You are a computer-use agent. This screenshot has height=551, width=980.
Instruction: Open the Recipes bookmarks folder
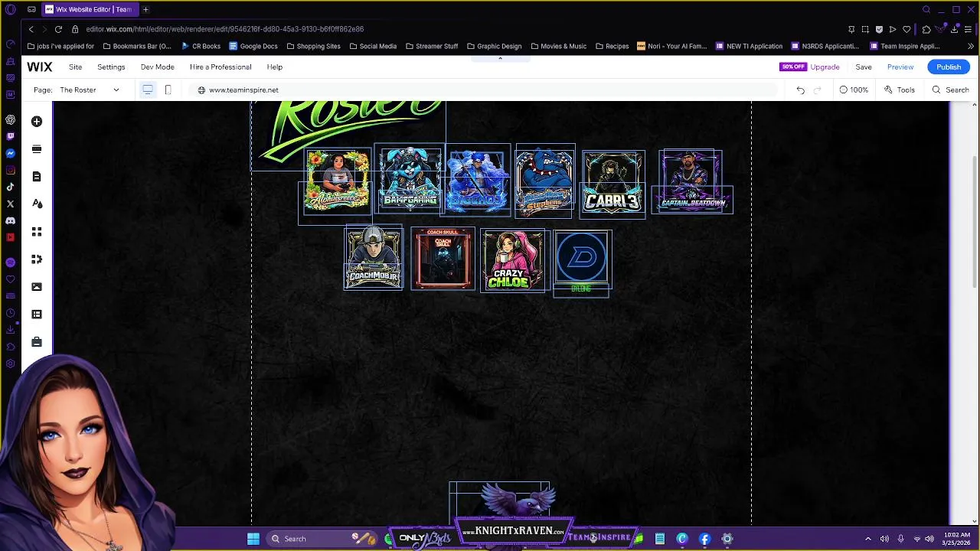(x=612, y=46)
